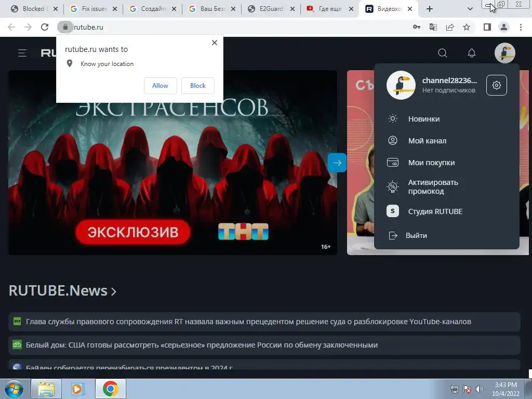Image resolution: width=532 pixels, height=399 pixels.
Task: Click the large toucan avatar in profile menu
Action: click(x=401, y=85)
